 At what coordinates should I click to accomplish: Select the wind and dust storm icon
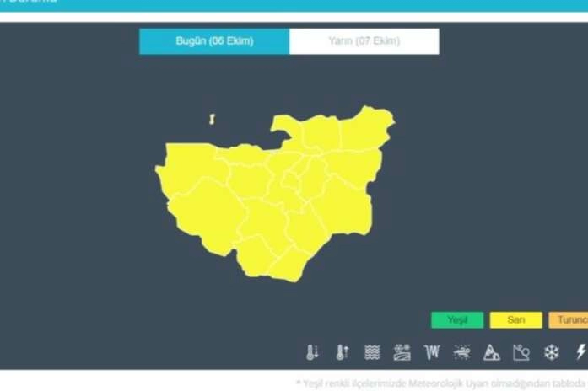click(x=461, y=352)
